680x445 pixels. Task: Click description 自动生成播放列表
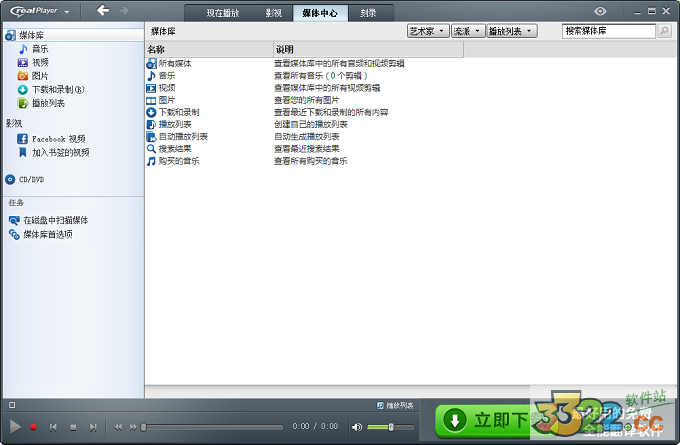coord(307,137)
